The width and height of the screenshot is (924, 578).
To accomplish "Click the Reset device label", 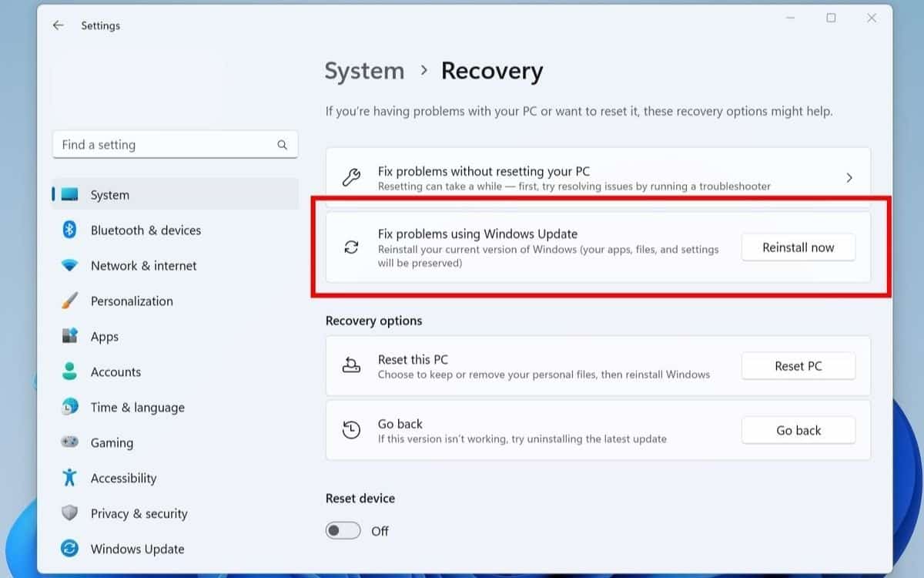I will coord(360,498).
